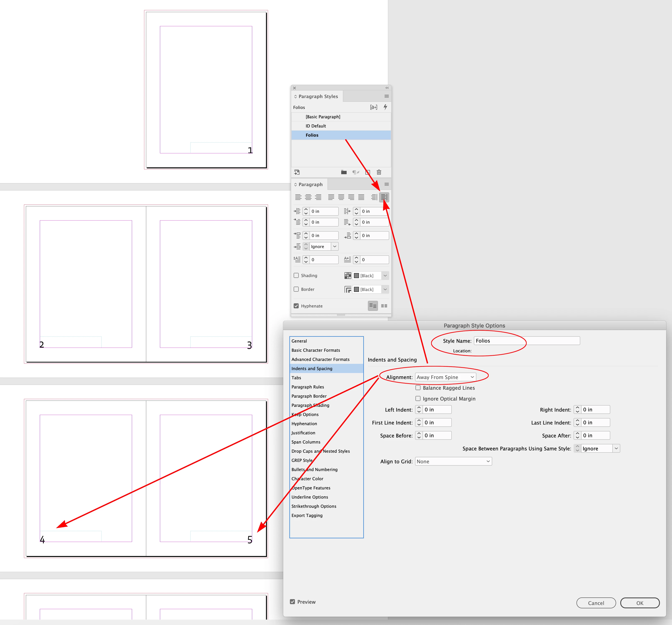Enable the Shading checkbox
672x625 pixels.
[x=296, y=276]
